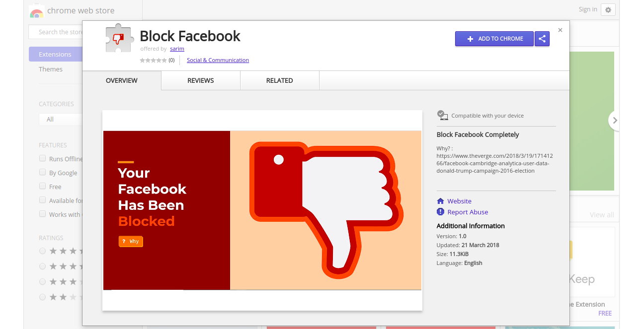Switch to the Reviews tab

coord(201,80)
